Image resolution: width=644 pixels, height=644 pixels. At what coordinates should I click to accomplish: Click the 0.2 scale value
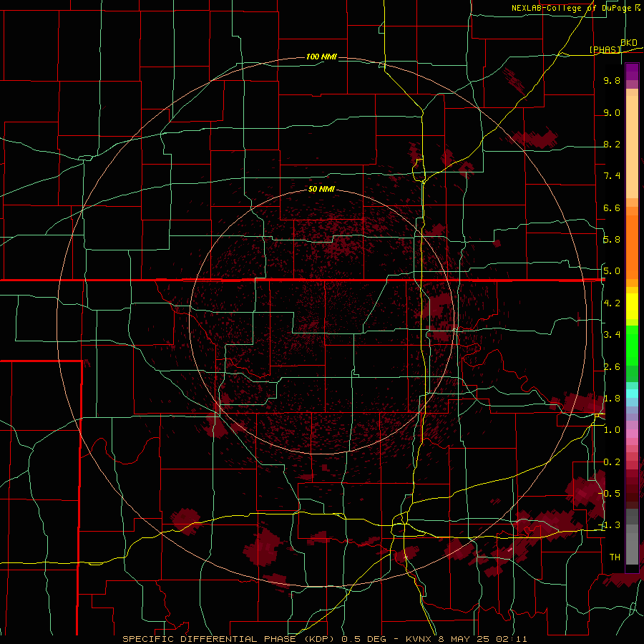click(x=612, y=462)
